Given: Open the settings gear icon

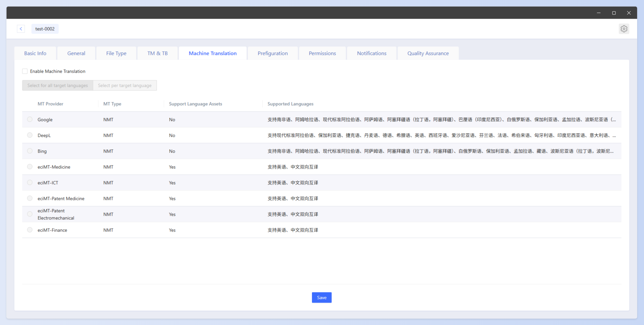Looking at the screenshot, I should [624, 29].
